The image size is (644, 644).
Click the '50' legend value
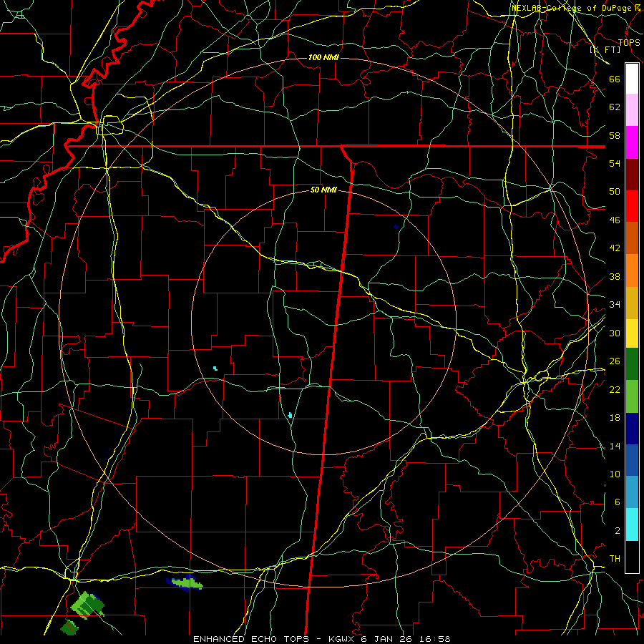[x=615, y=192]
